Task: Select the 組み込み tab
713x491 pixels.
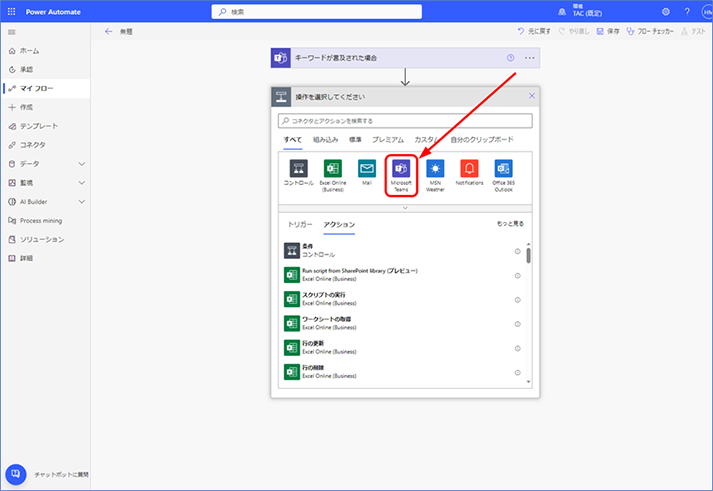Action: pos(326,140)
